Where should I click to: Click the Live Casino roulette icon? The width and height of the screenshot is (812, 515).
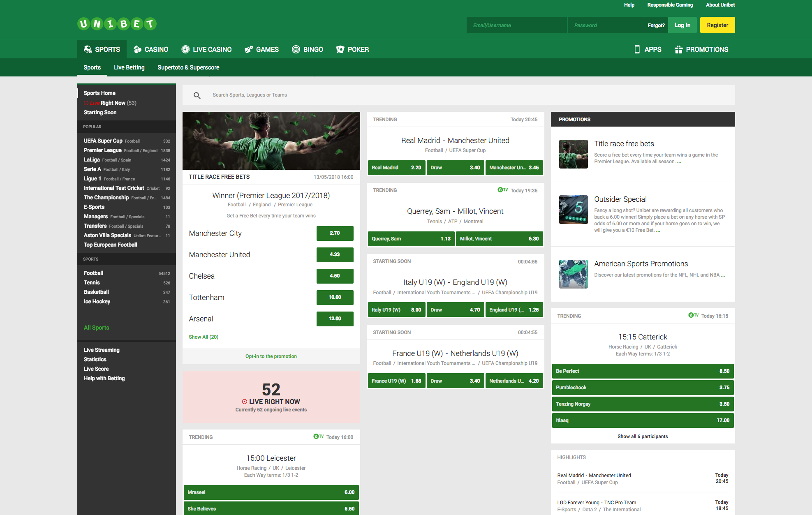pyautogui.click(x=185, y=49)
